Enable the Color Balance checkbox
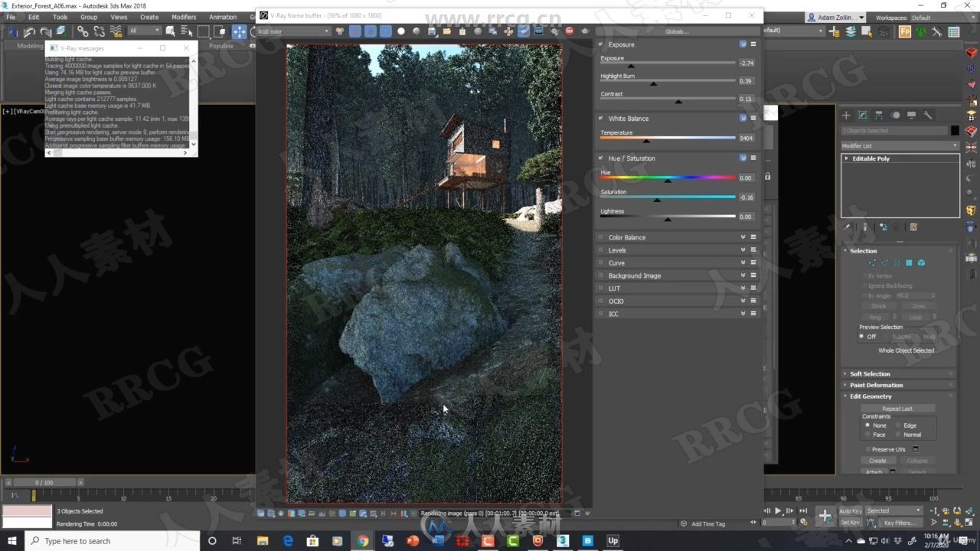 coord(601,237)
